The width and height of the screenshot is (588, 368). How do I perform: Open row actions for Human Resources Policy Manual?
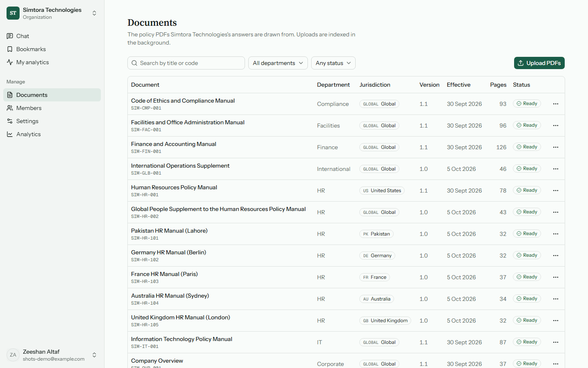point(556,191)
